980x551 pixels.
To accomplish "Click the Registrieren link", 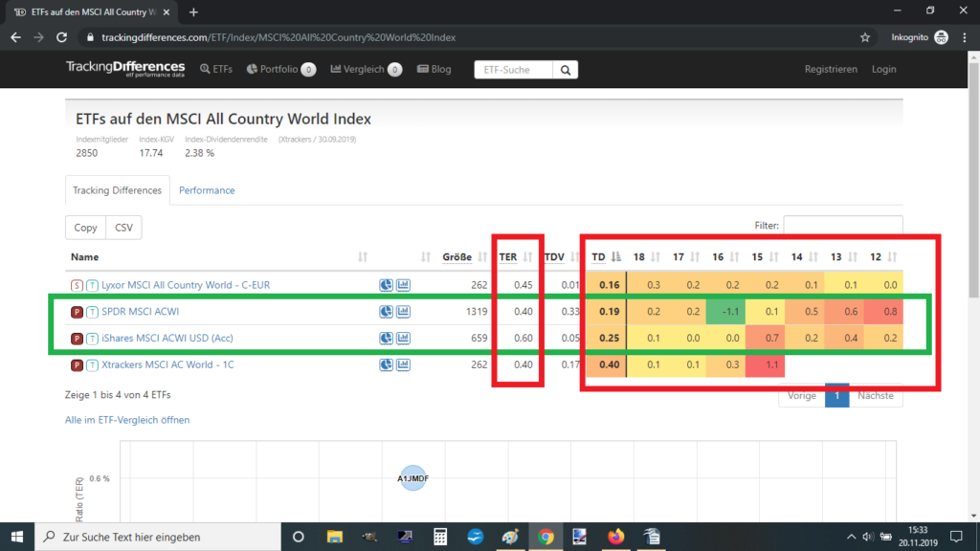I will (x=831, y=69).
